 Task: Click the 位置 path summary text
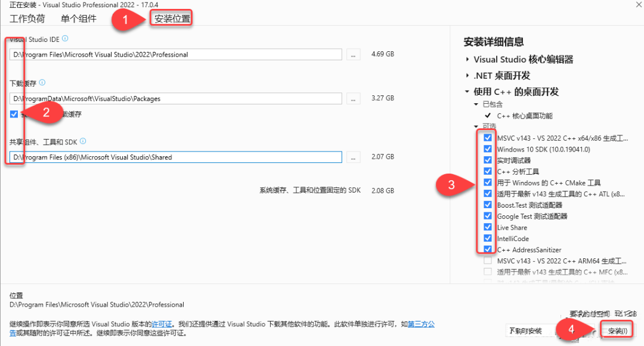point(97,305)
